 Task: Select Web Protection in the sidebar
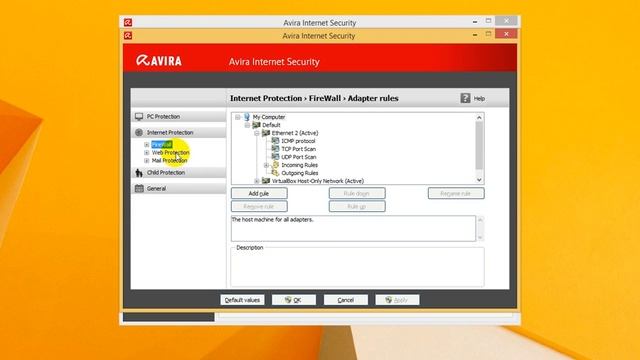171,153
